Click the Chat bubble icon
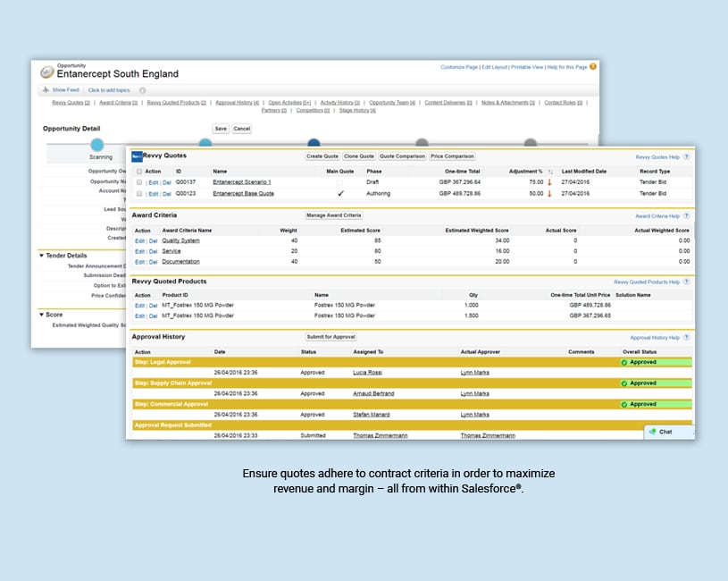The height and width of the screenshot is (581, 728). [653, 432]
